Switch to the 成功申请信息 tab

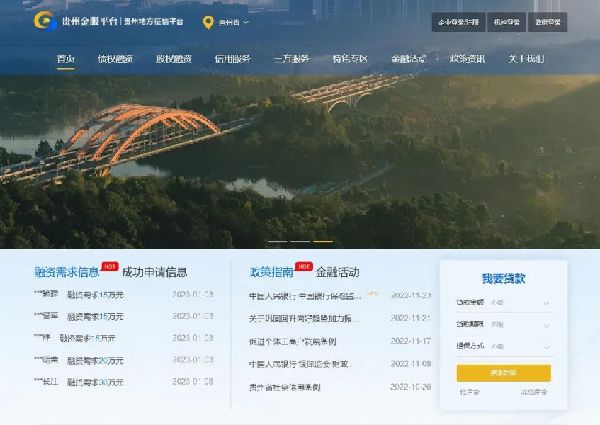pos(155,272)
